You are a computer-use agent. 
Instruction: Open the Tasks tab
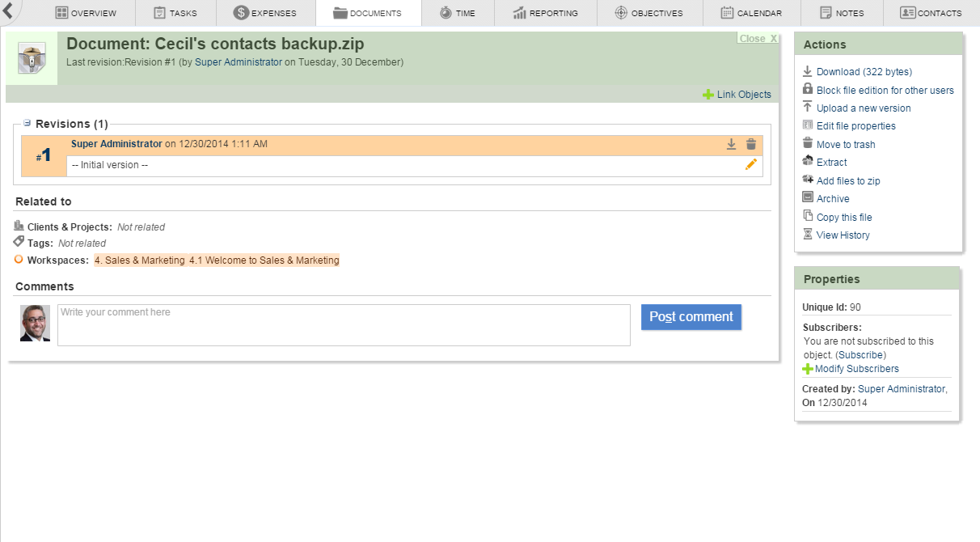[175, 13]
